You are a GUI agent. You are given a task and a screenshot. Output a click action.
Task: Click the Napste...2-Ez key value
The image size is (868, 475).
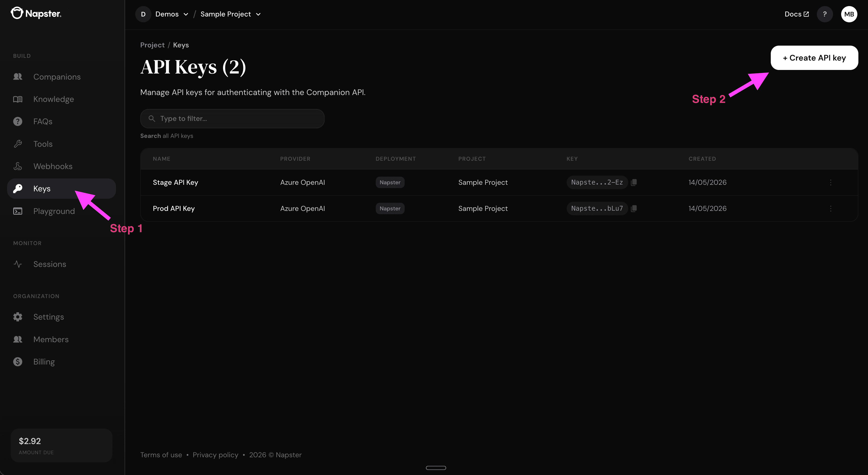click(x=597, y=182)
